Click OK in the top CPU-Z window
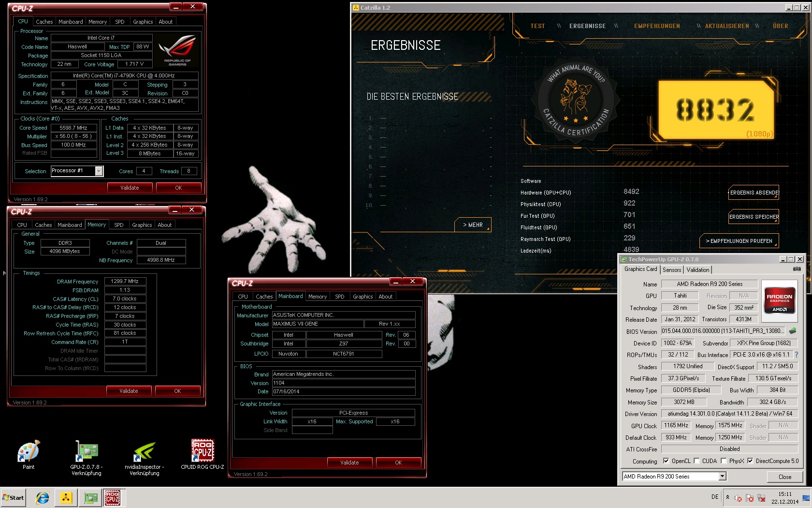The width and height of the screenshot is (812, 508). pyautogui.click(x=178, y=188)
